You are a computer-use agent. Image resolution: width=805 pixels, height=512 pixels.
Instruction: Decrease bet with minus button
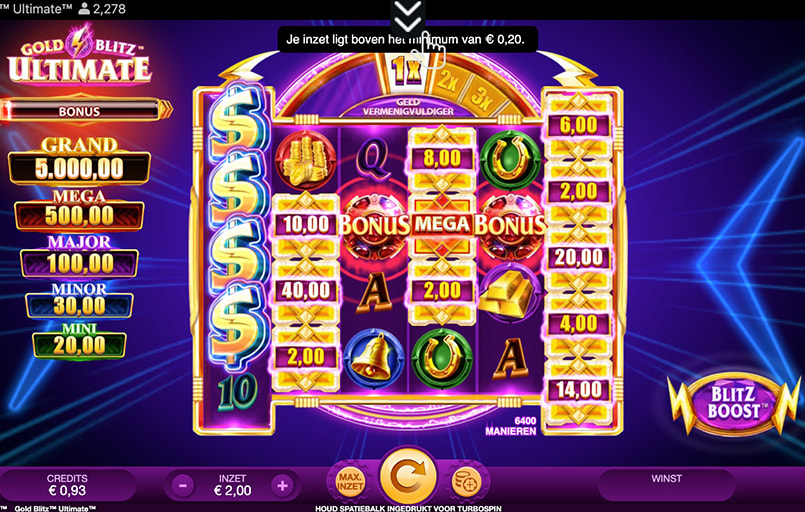click(183, 485)
